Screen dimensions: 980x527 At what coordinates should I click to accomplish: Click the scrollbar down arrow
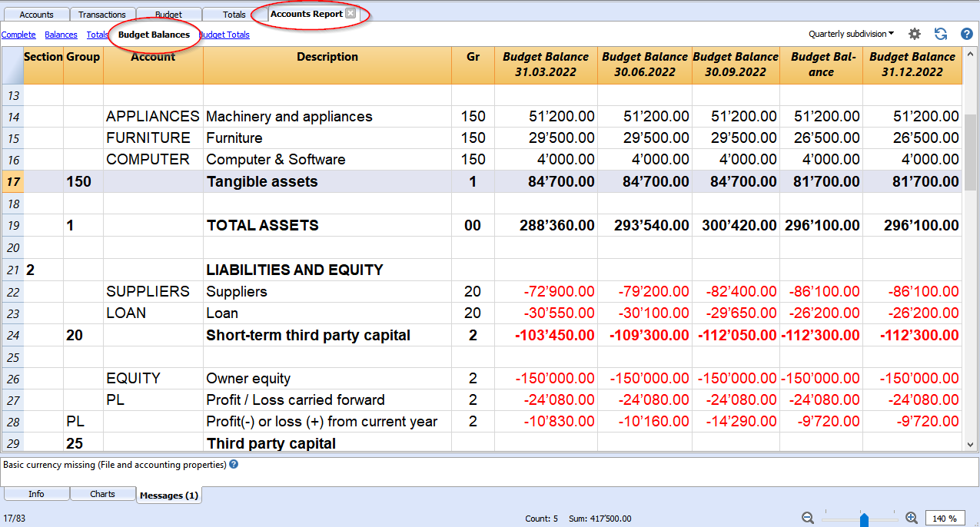click(970, 445)
